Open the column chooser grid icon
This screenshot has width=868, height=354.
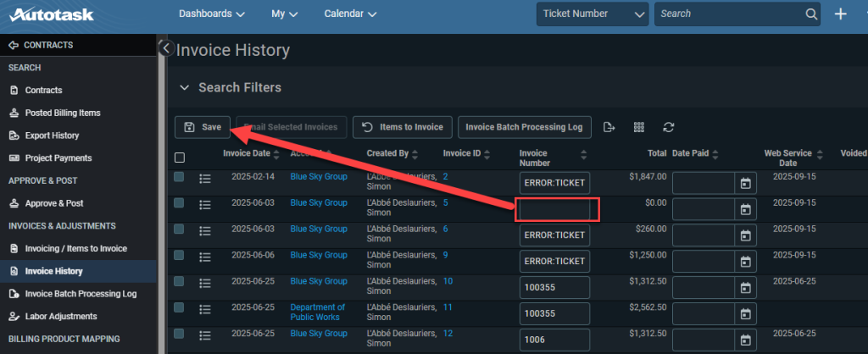coord(639,127)
